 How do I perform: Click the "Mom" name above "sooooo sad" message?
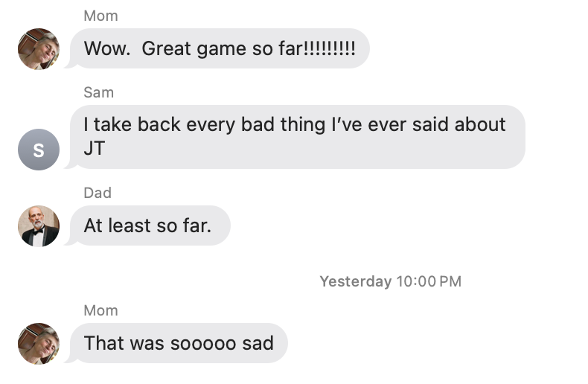tap(100, 310)
